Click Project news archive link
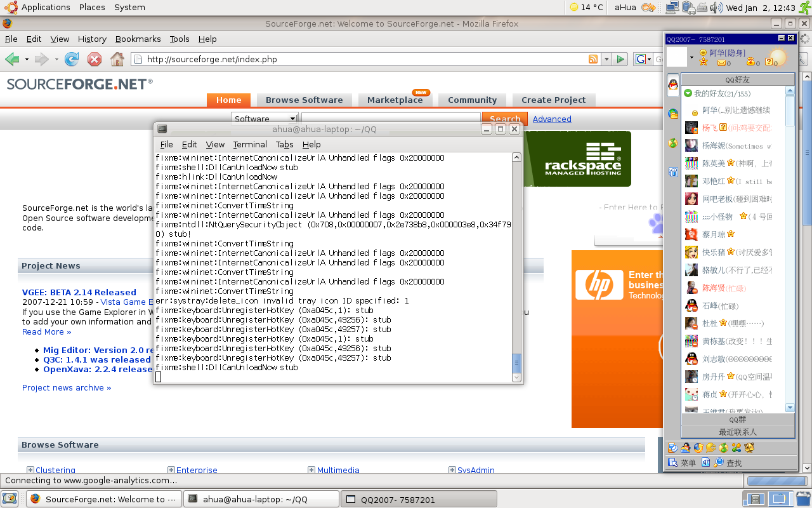Screen dimensions: 812x508 (x=67, y=387)
